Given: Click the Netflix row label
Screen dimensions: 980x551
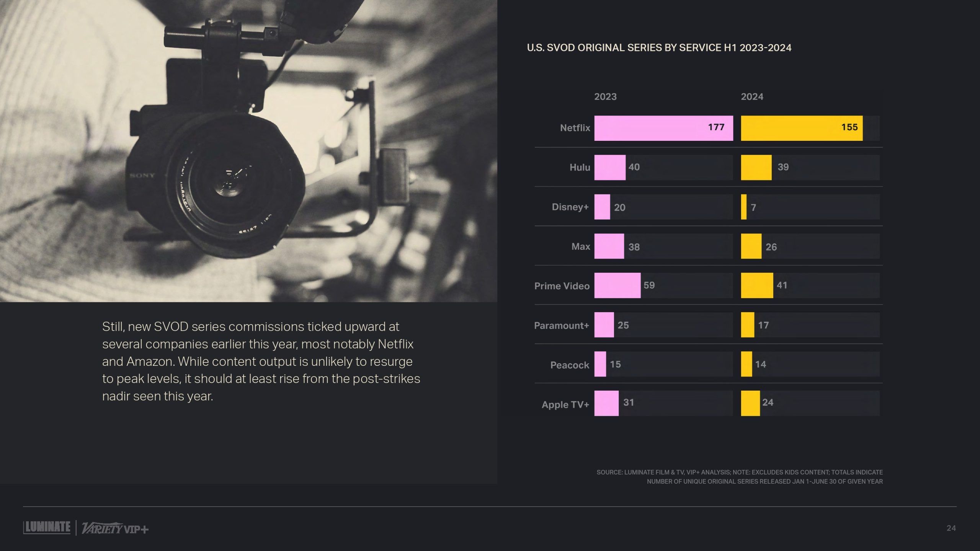Looking at the screenshot, I should click(575, 128).
